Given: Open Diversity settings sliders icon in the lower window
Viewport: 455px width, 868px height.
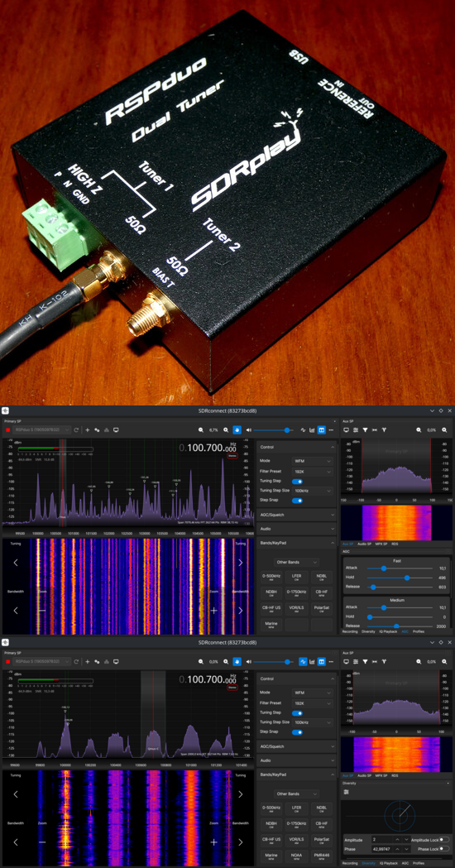Looking at the screenshot, I should click(x=347, y=792).
